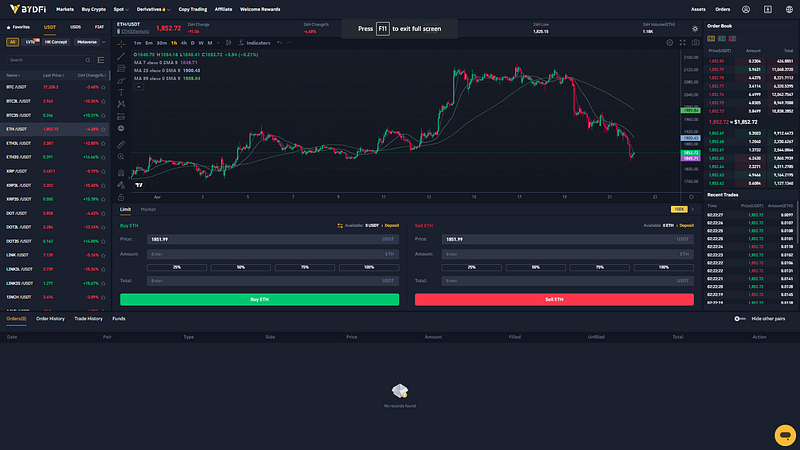Select the text annotation tool
Image resolution: width=800 pixels, height=450 pixels.
(121, 92)
